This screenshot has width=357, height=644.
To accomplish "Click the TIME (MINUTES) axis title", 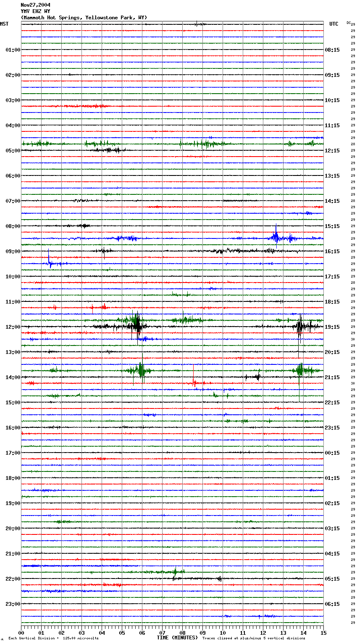I will [177, 638].
